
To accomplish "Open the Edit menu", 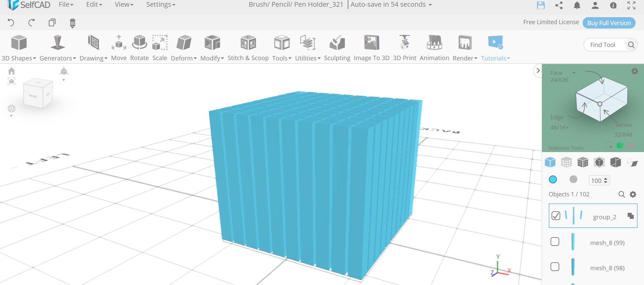I will point(94,5).
